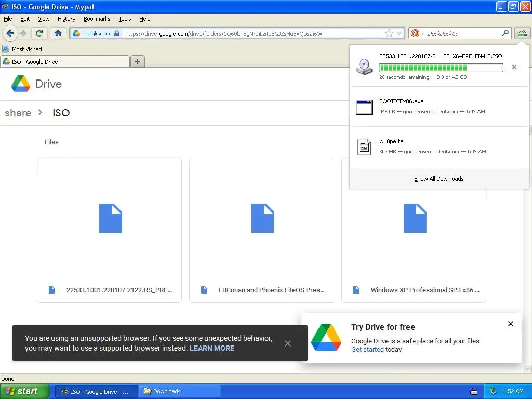532x399 pixels.
Task: Open the URL history dropdown arrow
Action: (400, 33)
